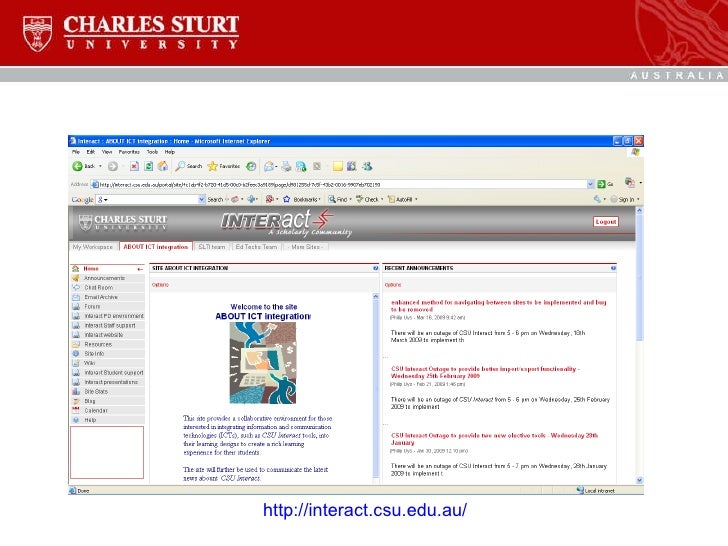Image resolution: width=728 pixels, height=546 pixels.
Task: Expand the Bookmarks dropdown arrow
Action: (x=319, y=200)
